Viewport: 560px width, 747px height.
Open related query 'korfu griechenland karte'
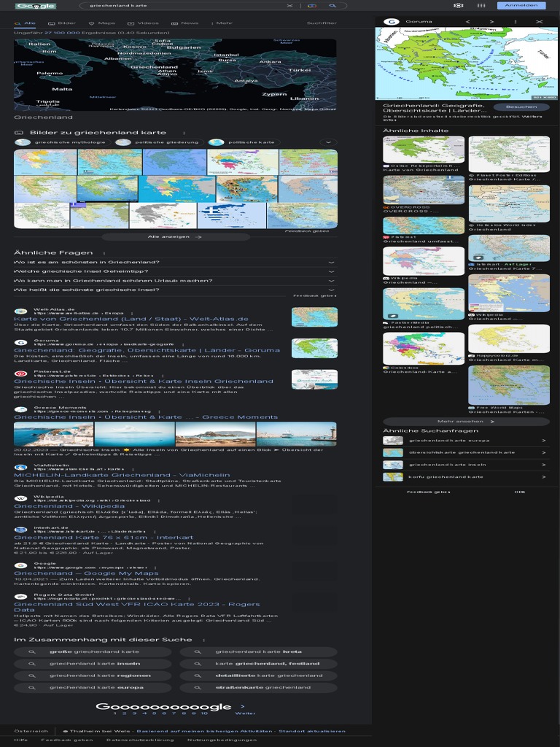tap(466, 477)
